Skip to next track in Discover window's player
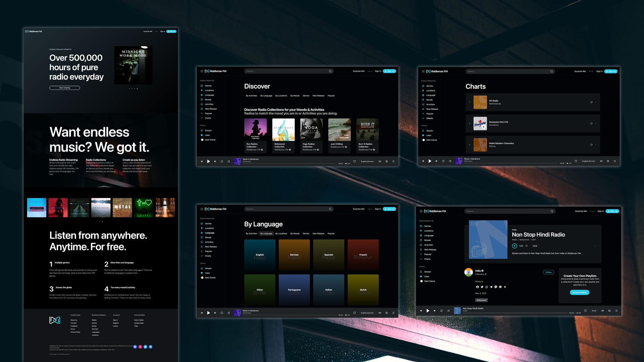The image size is (644, 362). pos(215,161)
